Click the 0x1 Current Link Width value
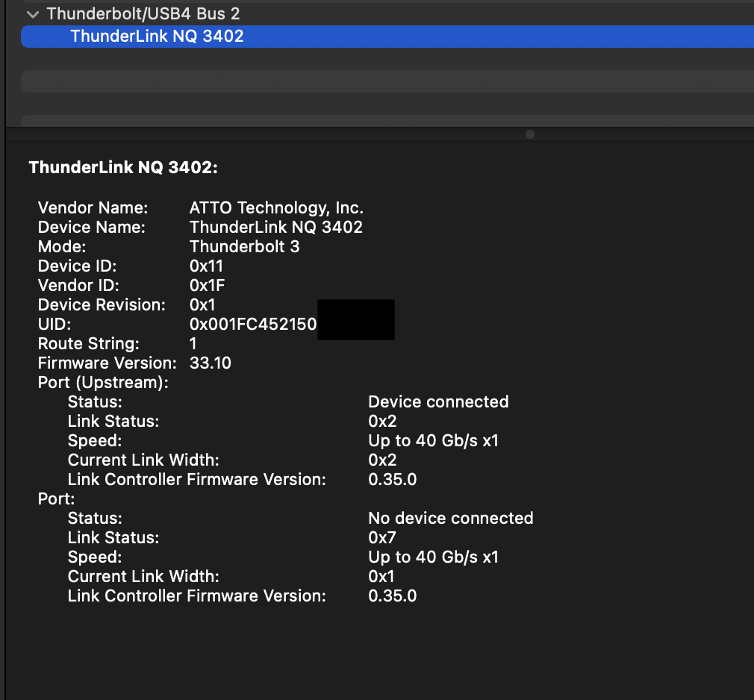The image size is (754, 700). click(x=381, y=576)
